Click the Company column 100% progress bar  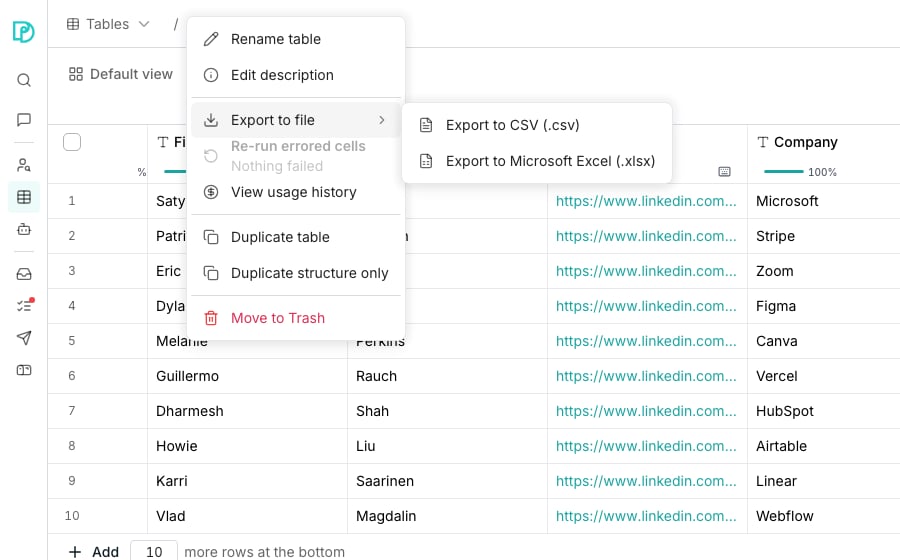coord(783,172)
